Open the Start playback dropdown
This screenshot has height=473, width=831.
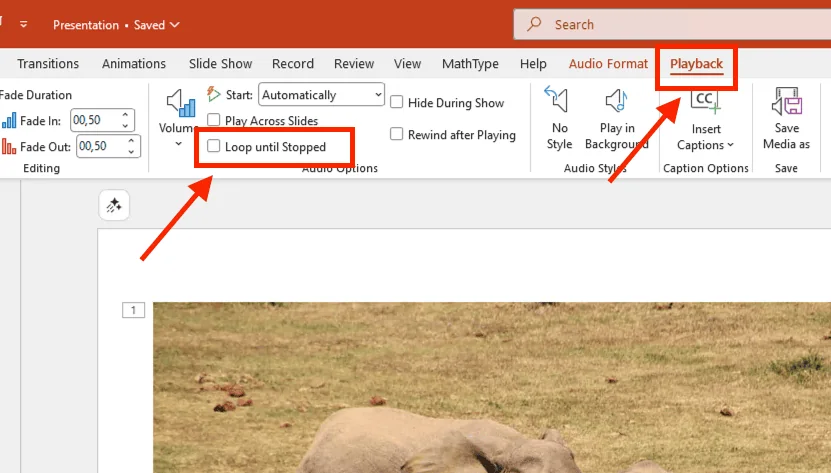pos(377,95)
